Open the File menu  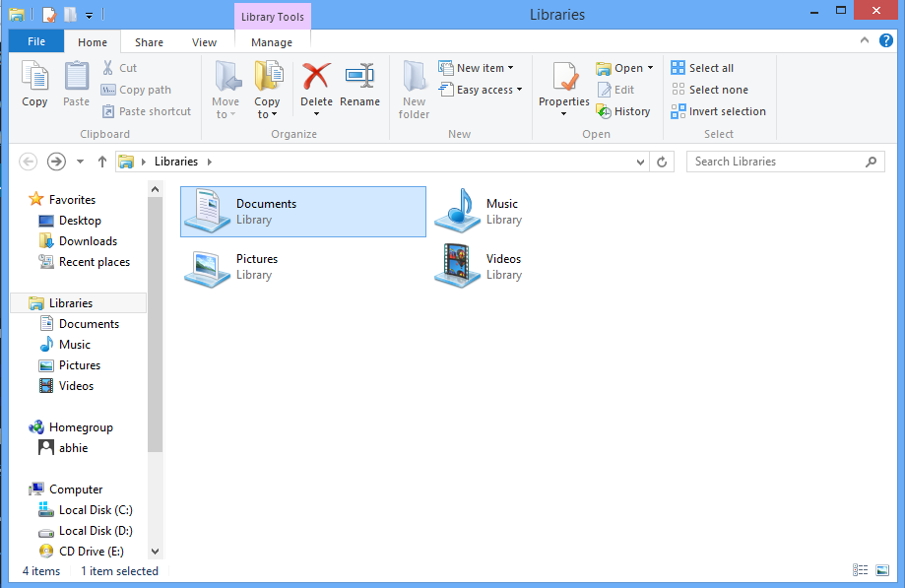pyautogui.click(x=36, y=41)
